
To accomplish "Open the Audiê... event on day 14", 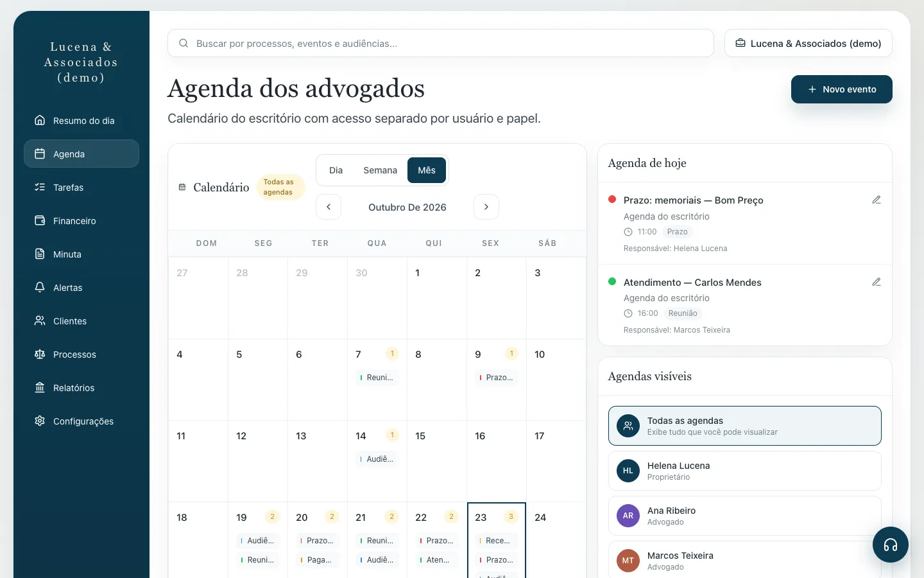I will click(x=377, y=459).
